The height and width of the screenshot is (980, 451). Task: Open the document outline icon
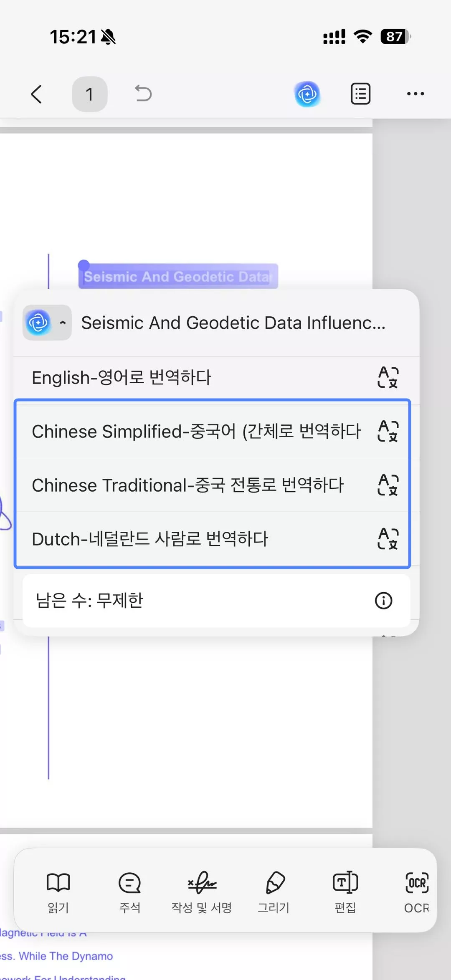click(x=360, y=93)
